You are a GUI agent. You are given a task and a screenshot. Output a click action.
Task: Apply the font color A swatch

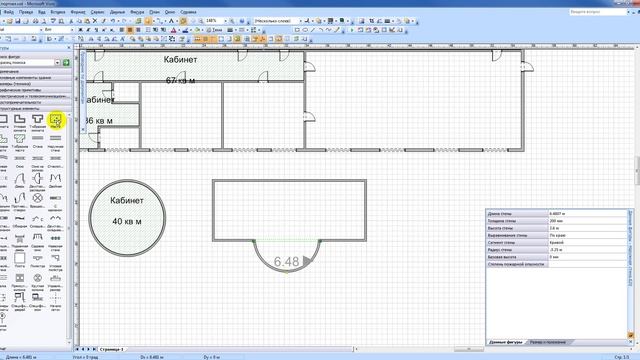(173, 30)
